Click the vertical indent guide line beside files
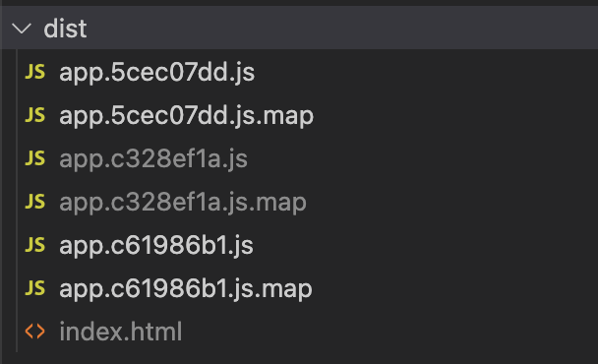Screen dimensions: 598x364 coord(17,201)
